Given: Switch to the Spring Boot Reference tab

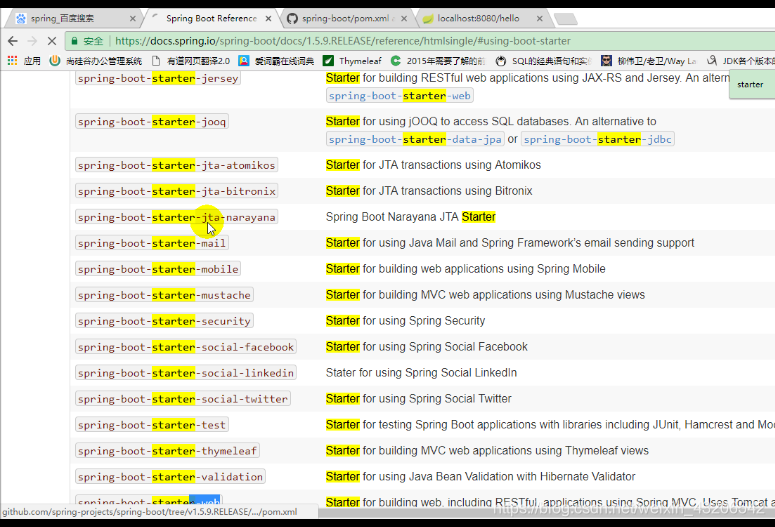Looking at the screenshot, I should [x=210, y=19].
